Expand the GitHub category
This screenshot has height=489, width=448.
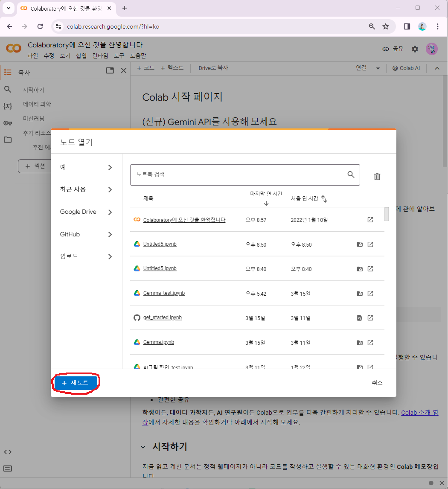tap(86, 235)
